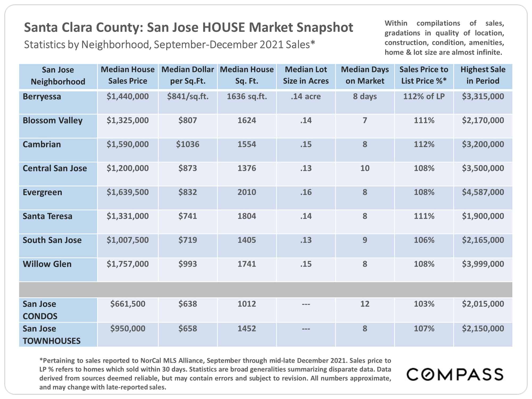This screenshot has height=399, width=532.
Task: Click the San Jose CONDOS row label
Action: tap(58, 310)
